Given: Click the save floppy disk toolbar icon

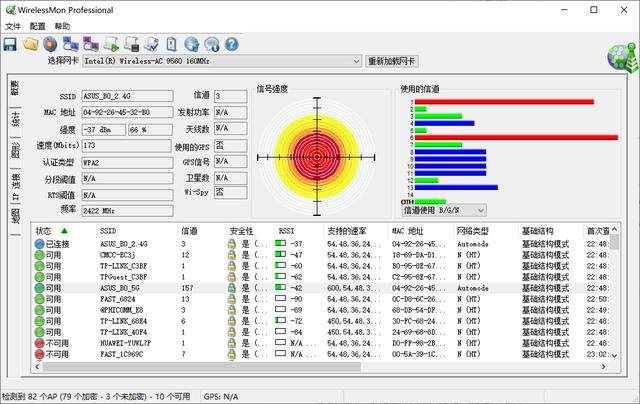Looking at the screenshot, I should click(10, 44).
